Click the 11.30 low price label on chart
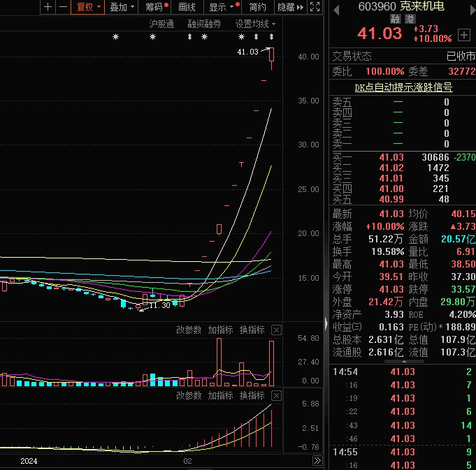The height and width of the screenshot is (470, 476). [159, 305]
